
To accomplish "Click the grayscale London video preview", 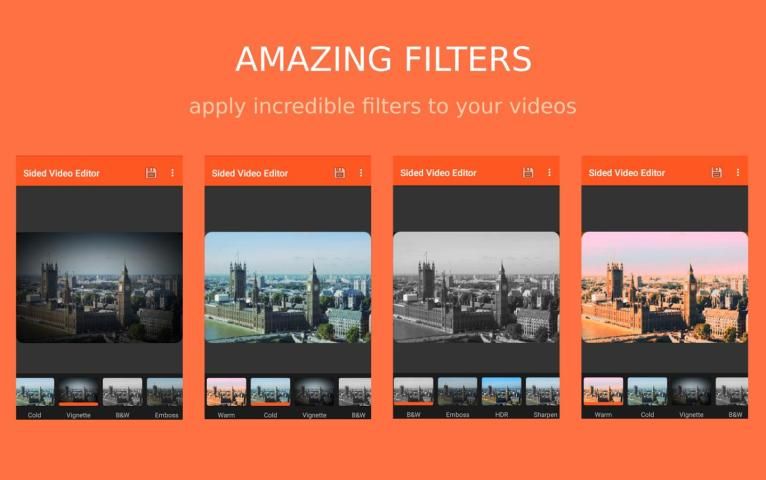I will (x=476, y=287).
